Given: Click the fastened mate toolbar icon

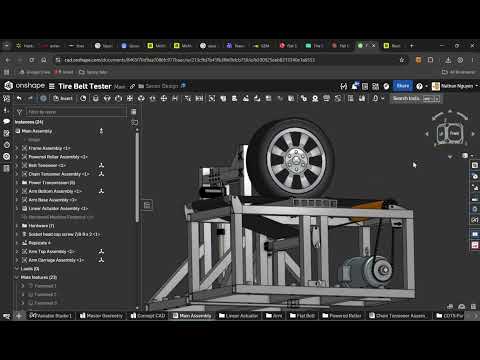Looking at the screenshot, I should [96, 98].
